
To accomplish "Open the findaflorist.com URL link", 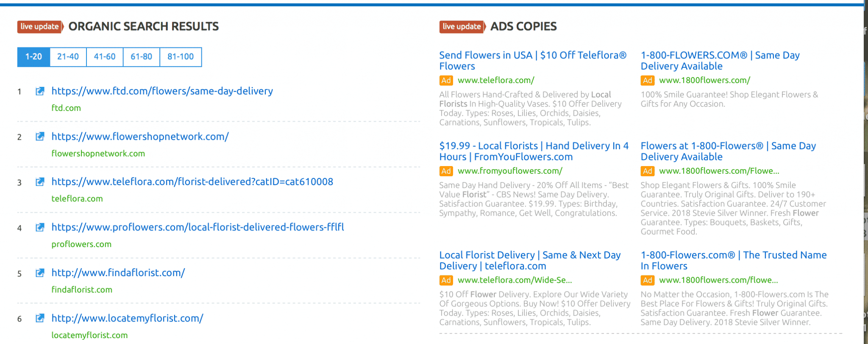I will (x=118, y=273).
